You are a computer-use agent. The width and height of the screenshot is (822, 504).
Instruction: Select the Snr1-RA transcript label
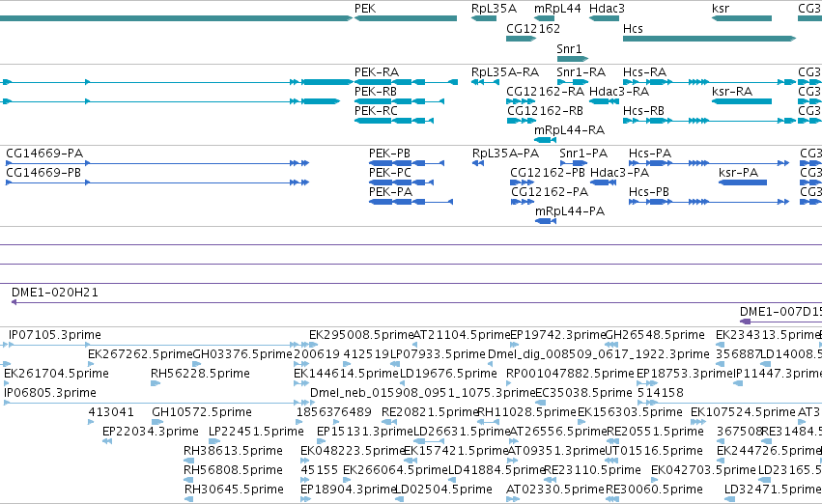(x=581, y=71)
